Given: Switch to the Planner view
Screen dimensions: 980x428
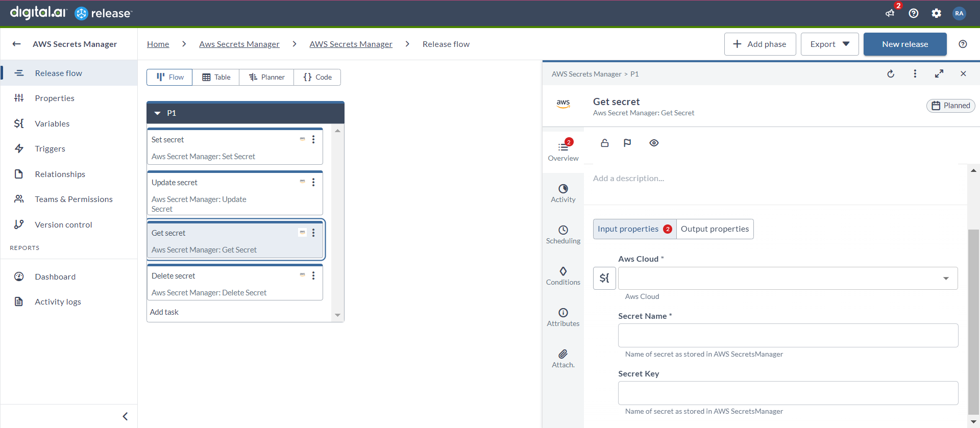Looking at the screenshot, I should tap(266, 77).
